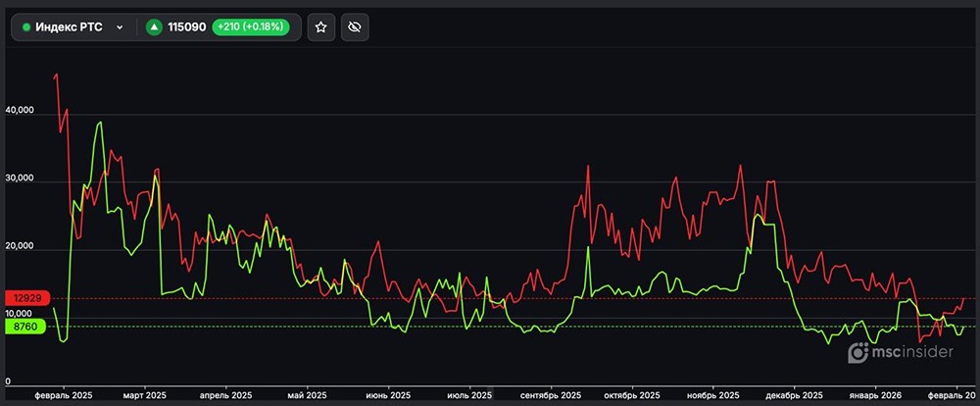Viewport: 980px width, 406px height.
Task: Click the ноябрь 2025 time axis label
Action: coord(714,396)
